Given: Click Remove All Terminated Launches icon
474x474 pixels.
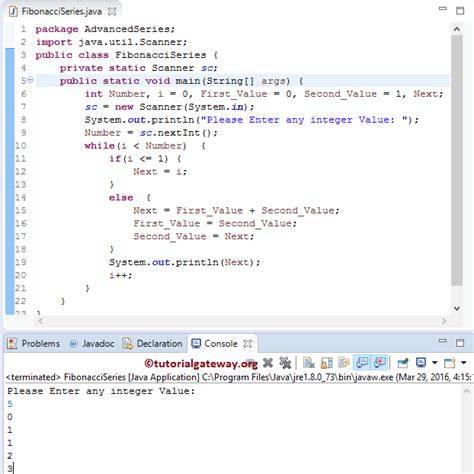Looking at the screenshot, I should click(285, 363).
